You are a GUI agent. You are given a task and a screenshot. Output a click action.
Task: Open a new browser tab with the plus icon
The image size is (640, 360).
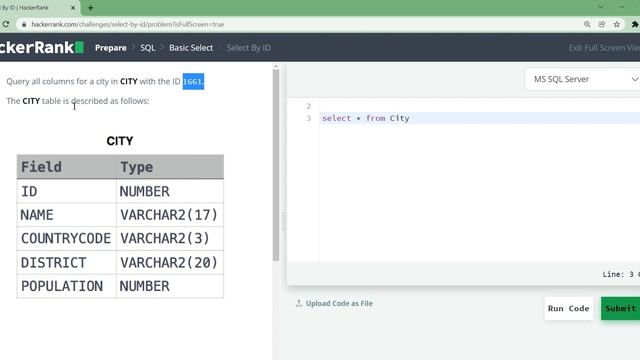point(91,8)
